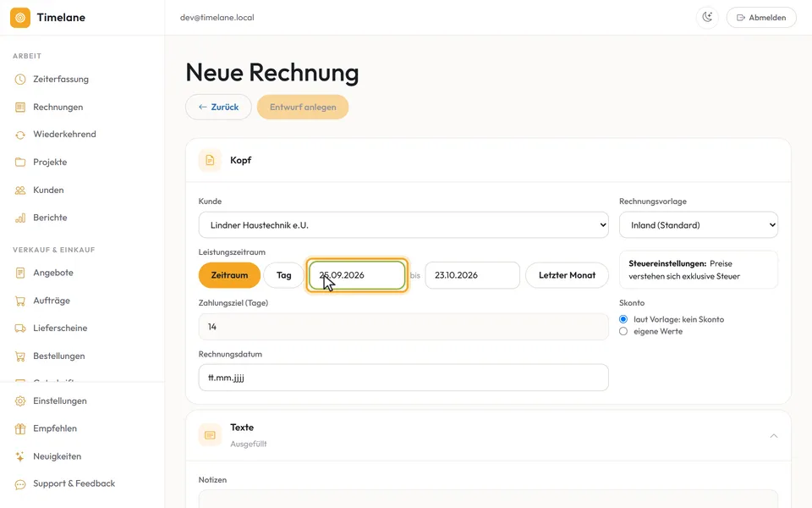
Task: Click the Lieferscheine truck icon
Action: coord(20,329)
